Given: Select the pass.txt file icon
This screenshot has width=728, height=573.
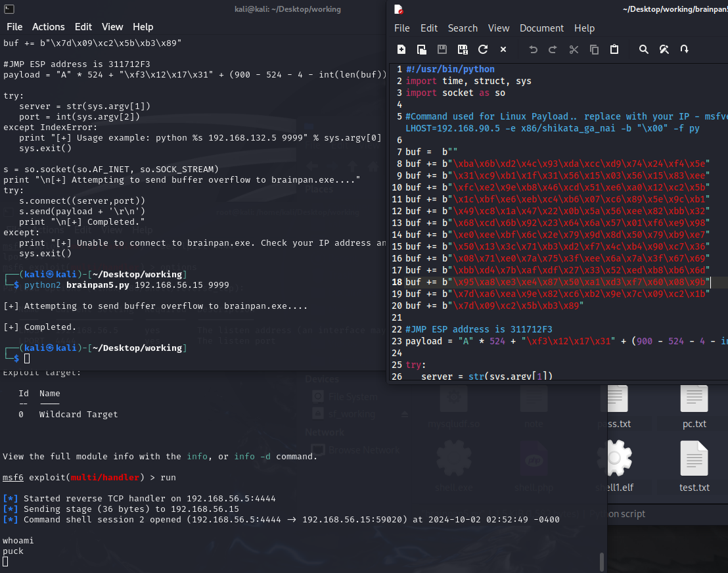Looking at the screenshot, I should 618,399.
